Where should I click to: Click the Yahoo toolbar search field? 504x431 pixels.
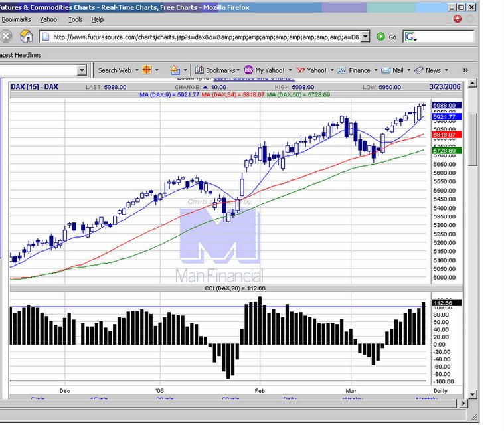[x=39, y=70]
